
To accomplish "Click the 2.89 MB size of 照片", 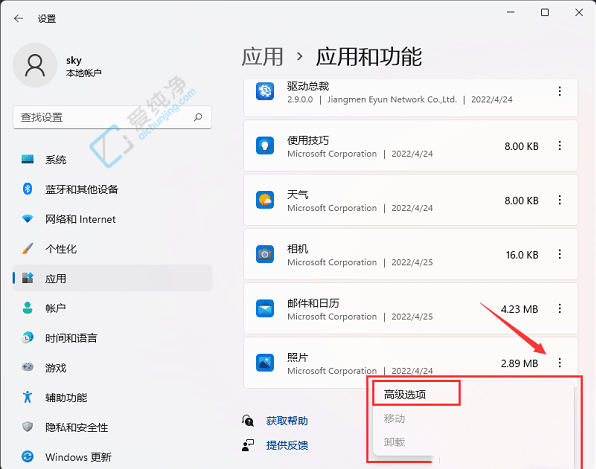I will tap(519, 363).
